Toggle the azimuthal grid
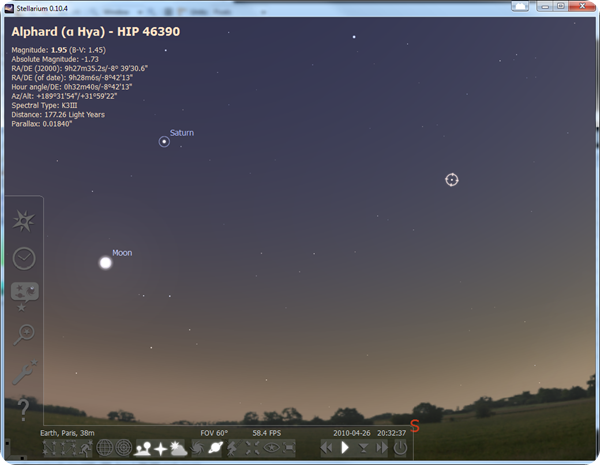 [x=123, y=448]
